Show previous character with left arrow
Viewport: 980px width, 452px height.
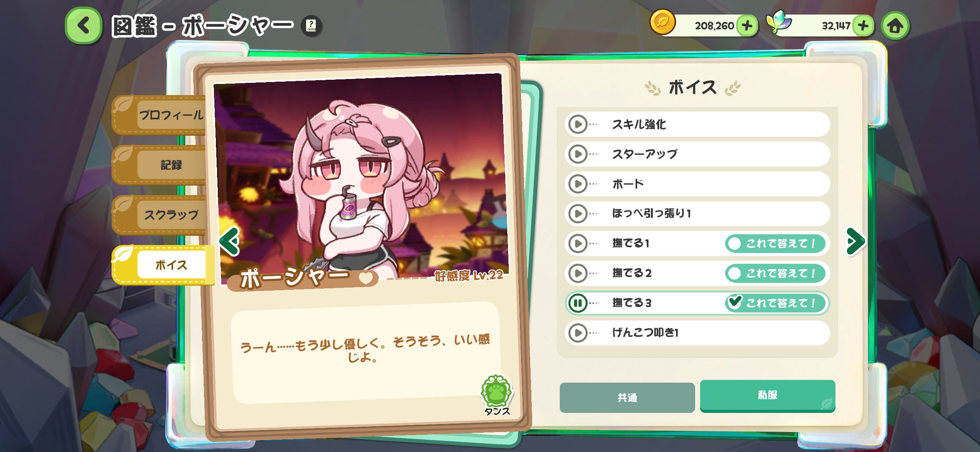229,241
